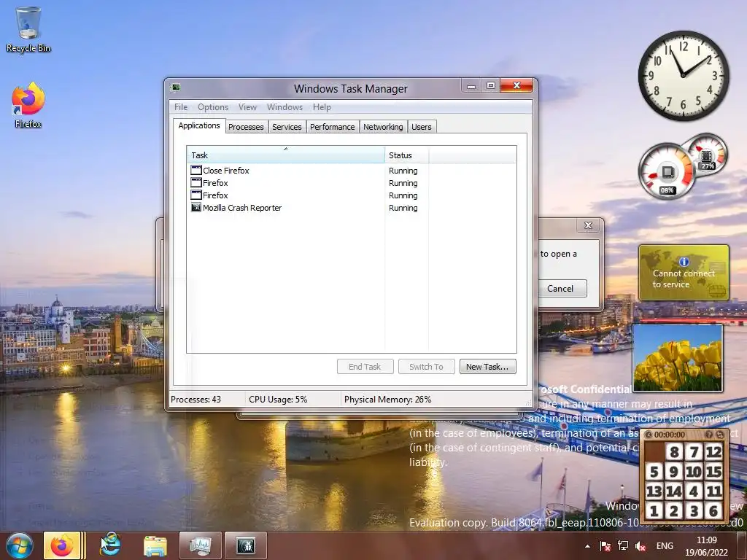
Task: Click puzzle tile number 6
Action: (x=713, y=511)
